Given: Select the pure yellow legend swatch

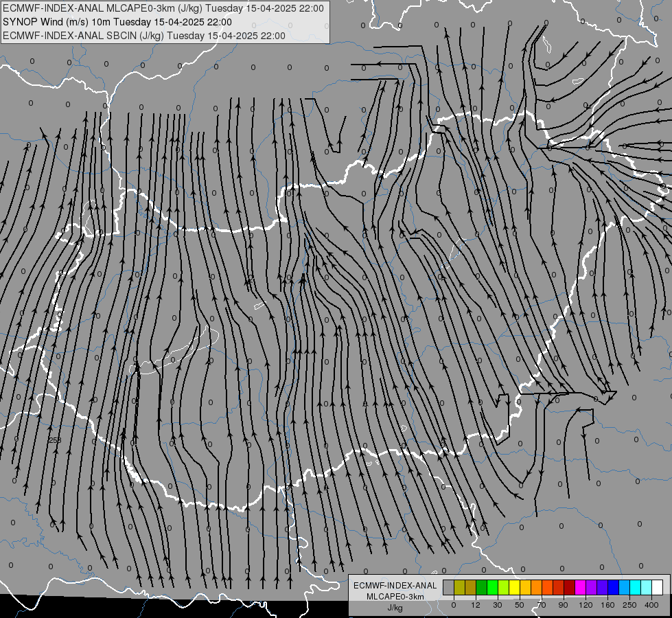Looking at the screenshot, I should (x=515, y=587).
